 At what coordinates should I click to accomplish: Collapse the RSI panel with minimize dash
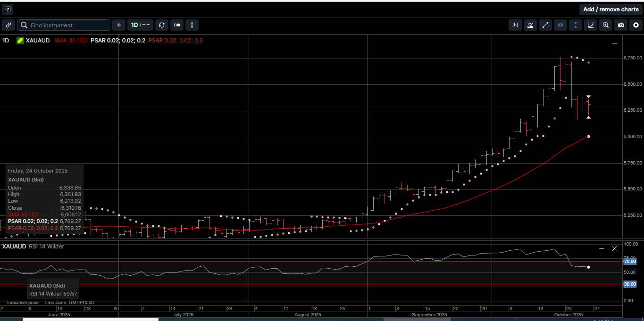coord(601,248)
